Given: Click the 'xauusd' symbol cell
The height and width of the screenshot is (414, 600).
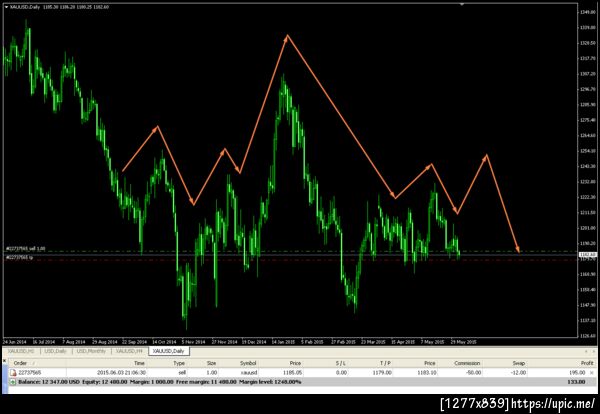Looking at the screenshot, I should point(249,372).
